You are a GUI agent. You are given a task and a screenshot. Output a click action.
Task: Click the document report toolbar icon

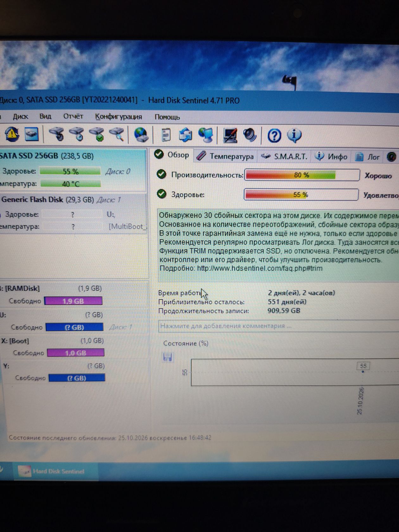[166, 135]
